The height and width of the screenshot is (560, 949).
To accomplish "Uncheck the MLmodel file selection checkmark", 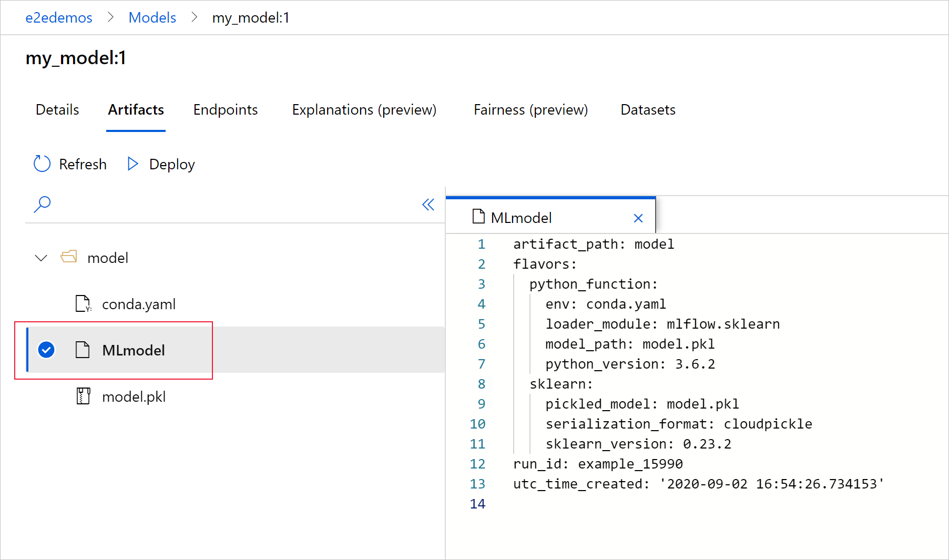I will [x=46, y=349].
